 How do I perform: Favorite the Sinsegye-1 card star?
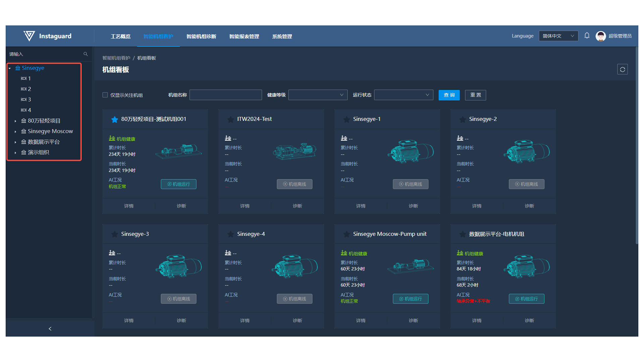coord(346,119)
